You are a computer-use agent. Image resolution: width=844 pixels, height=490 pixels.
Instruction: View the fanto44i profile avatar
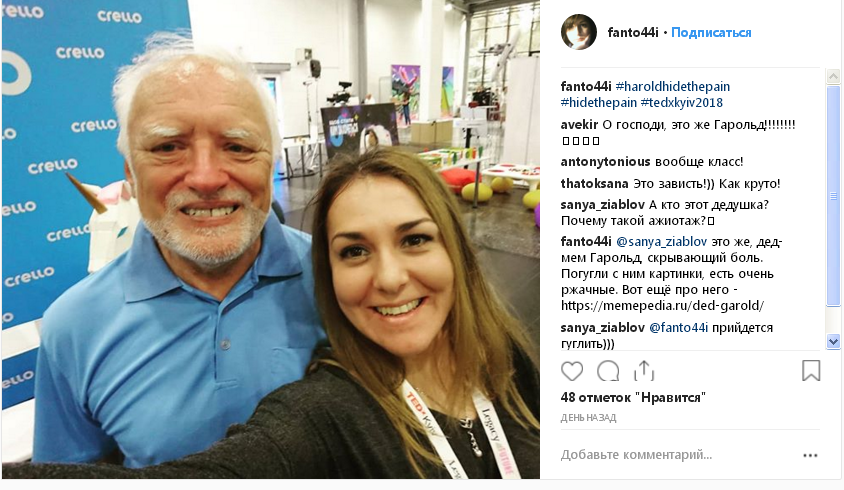pyautogui.click(x=579, y=32)
